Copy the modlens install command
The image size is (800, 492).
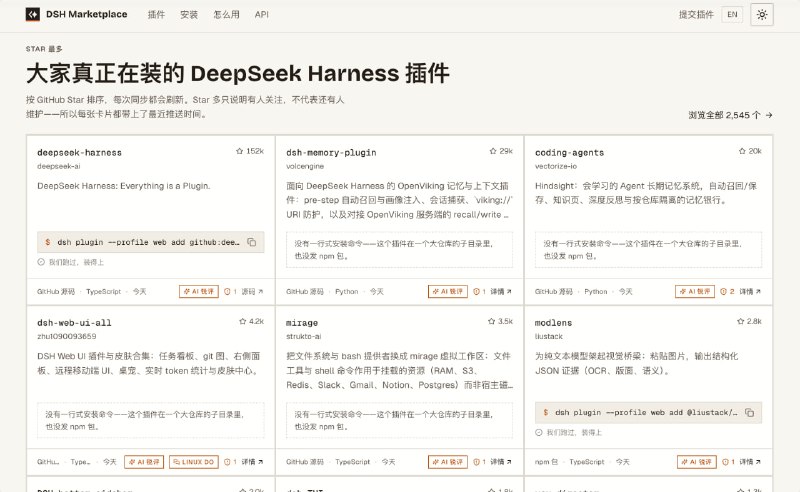(749, 412)
